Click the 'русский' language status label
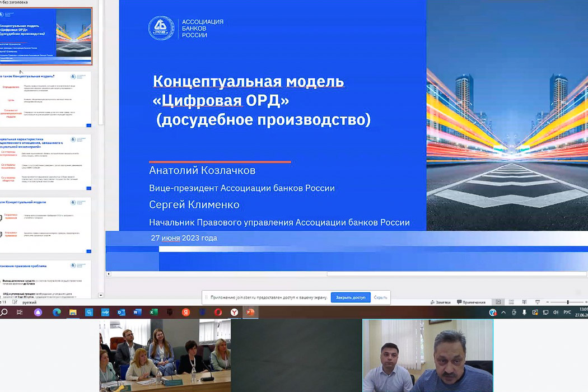The height and width of the screenshot is (392, 588). click(29, 302)
